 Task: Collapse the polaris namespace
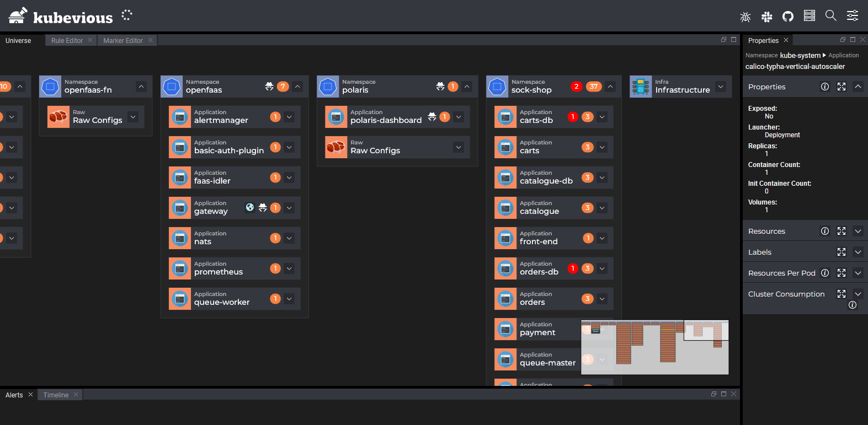click(467, 87)
